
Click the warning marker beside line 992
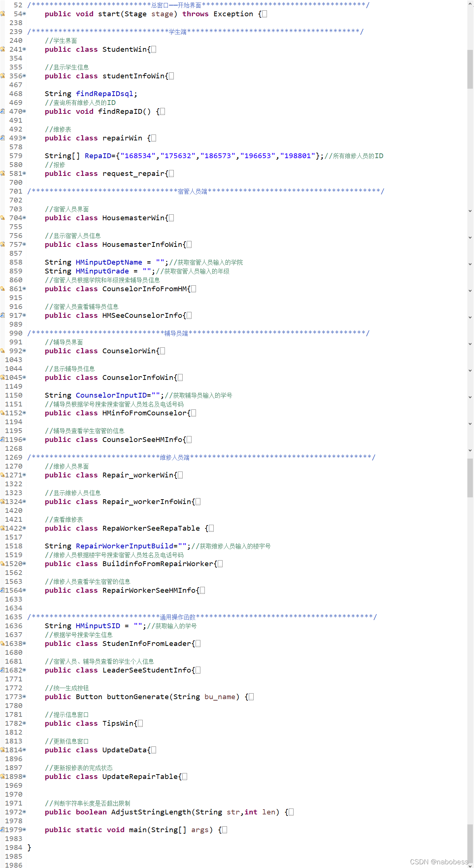point(2,351)
